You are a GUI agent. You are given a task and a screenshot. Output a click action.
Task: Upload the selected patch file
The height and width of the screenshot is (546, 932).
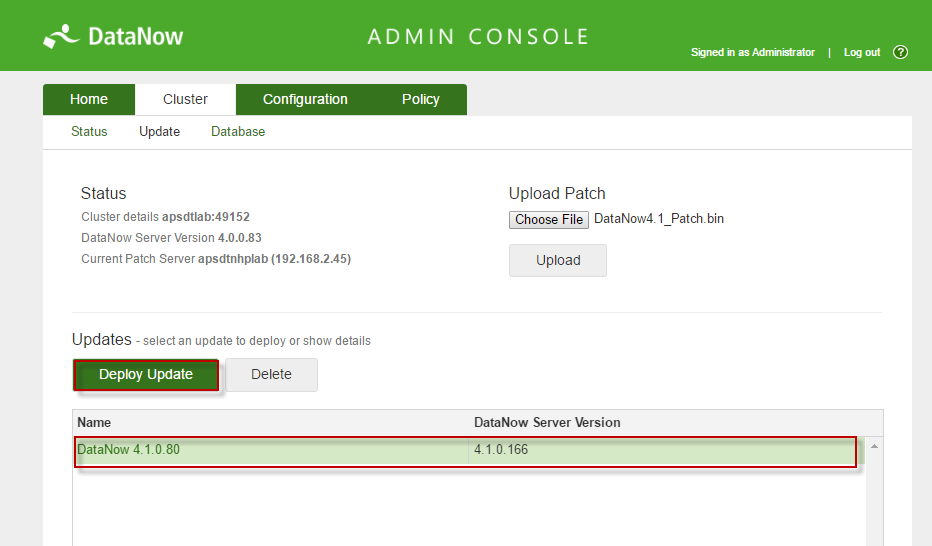558,260
